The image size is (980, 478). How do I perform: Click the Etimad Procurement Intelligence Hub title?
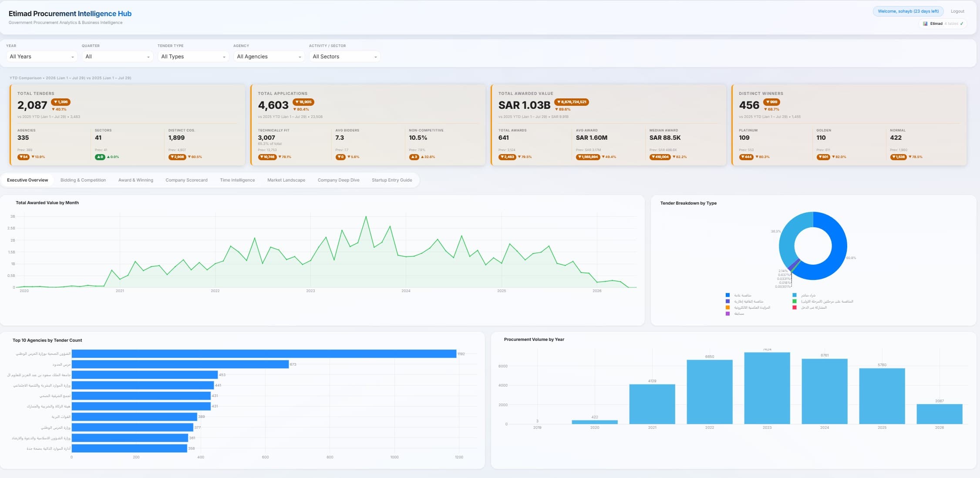[70, 13]
